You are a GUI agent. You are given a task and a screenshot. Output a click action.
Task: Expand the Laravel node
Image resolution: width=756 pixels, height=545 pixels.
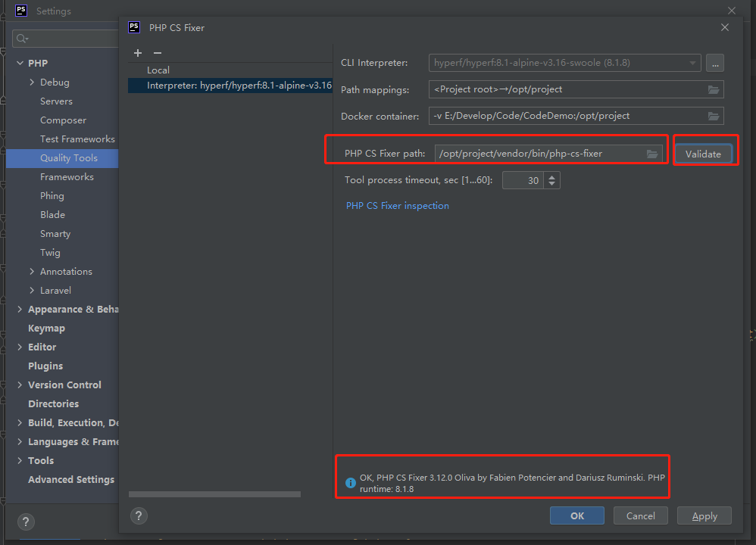pyautogui.click(x=32, y=290)
